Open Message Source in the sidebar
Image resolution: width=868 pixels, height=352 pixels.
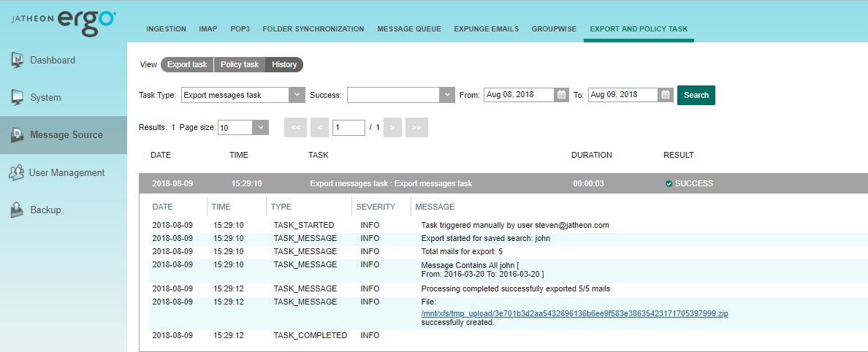[x=63, y=134]
